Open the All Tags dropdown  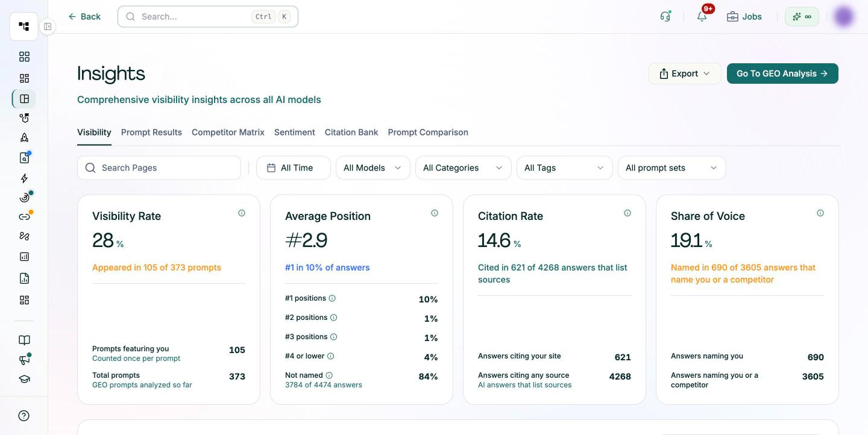pos(565,167)
